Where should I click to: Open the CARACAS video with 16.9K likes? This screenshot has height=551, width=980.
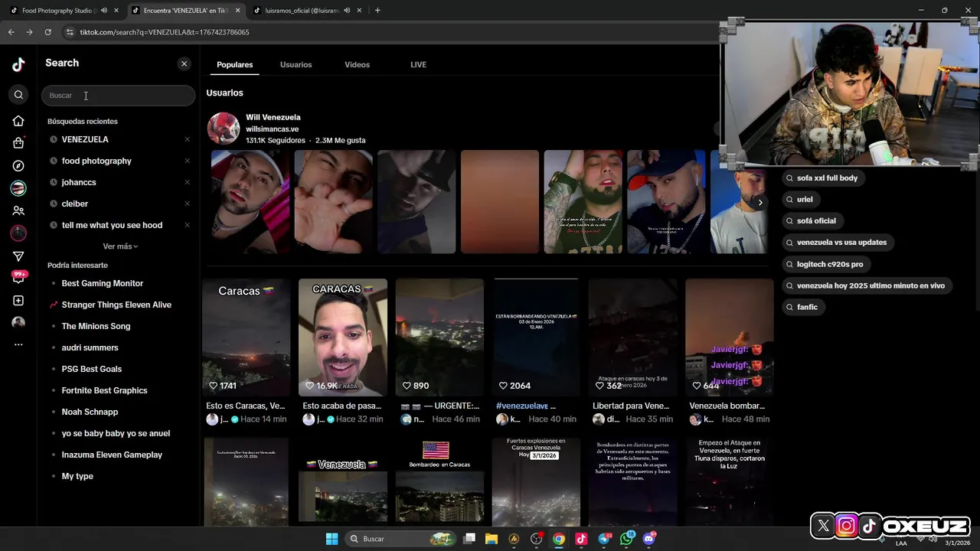pos(343,337)
